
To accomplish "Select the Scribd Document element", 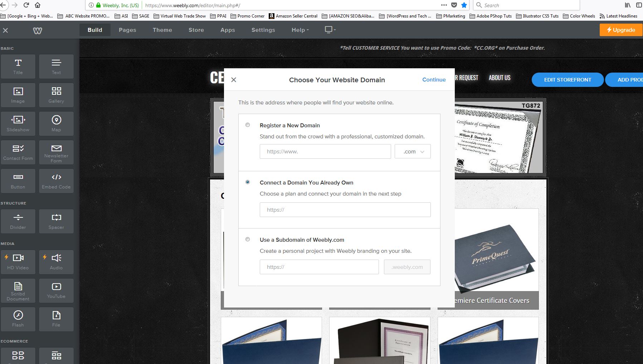I will point(18,290).
